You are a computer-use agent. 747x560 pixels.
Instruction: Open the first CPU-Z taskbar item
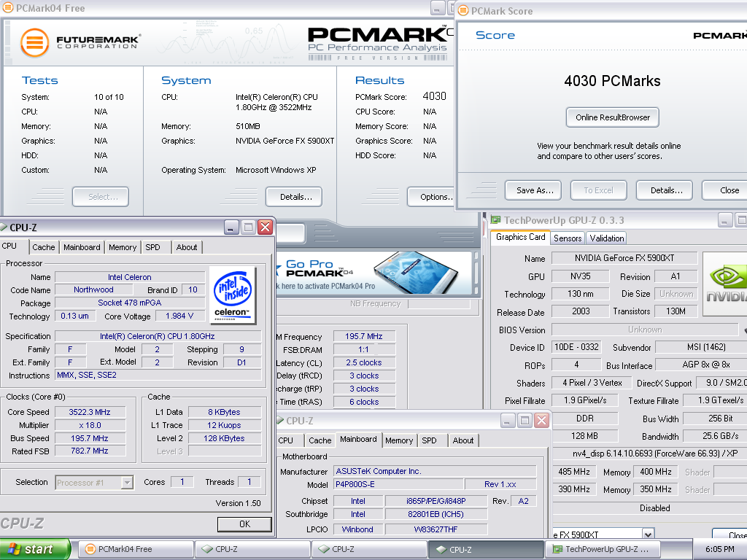[x=252, y=549]
